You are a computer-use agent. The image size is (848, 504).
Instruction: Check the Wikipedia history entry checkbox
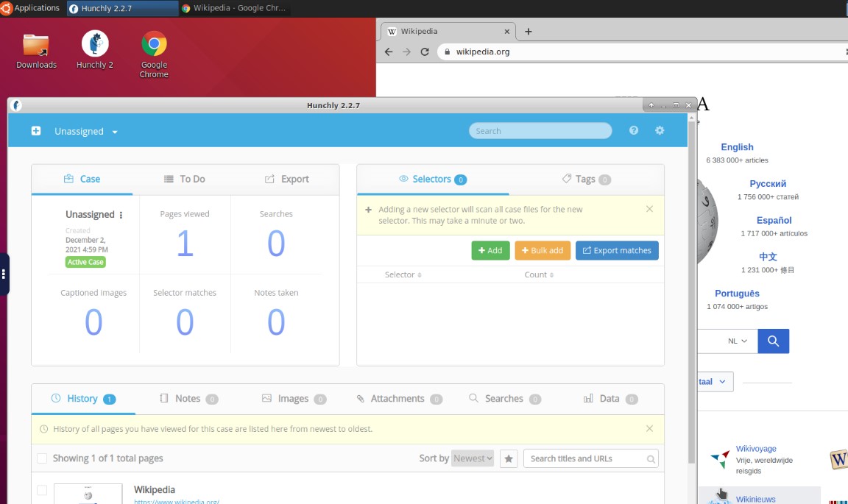(x=42, y=490)
